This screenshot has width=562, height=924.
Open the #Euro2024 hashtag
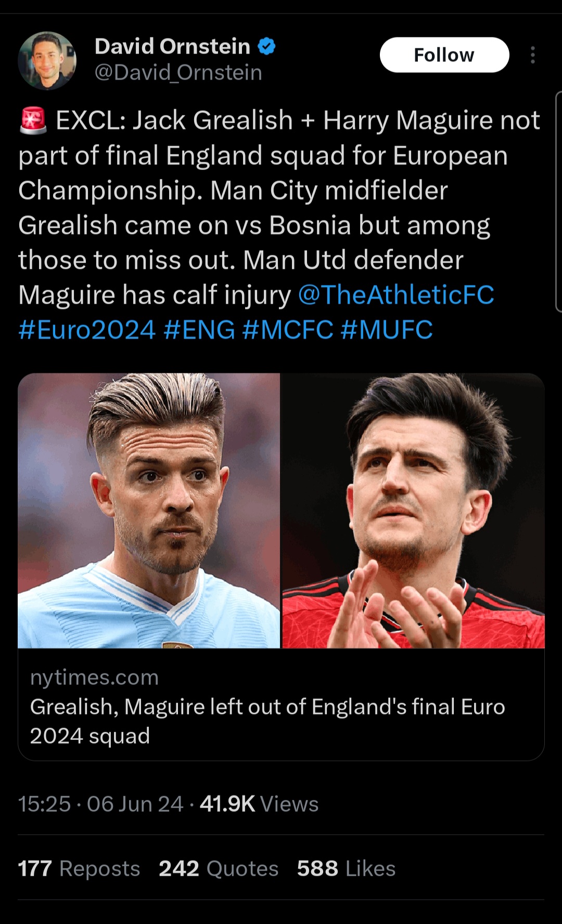click(x=87, y=330)
